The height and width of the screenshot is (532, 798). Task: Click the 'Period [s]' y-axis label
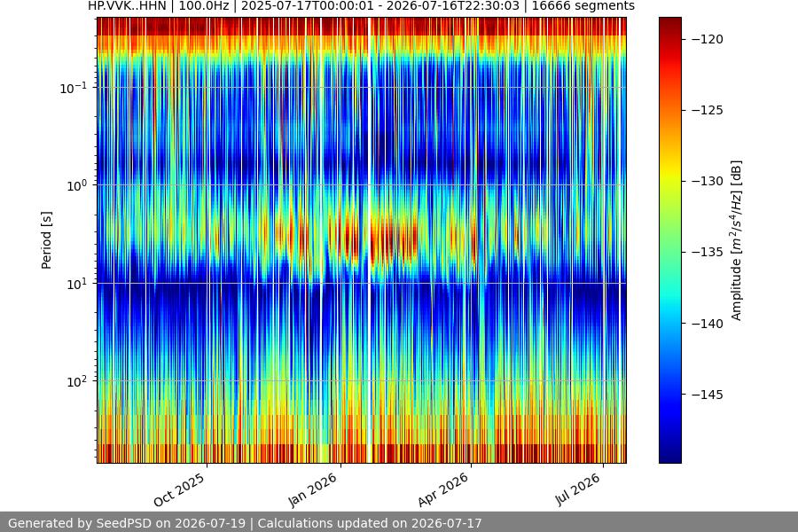pos(46,240)
